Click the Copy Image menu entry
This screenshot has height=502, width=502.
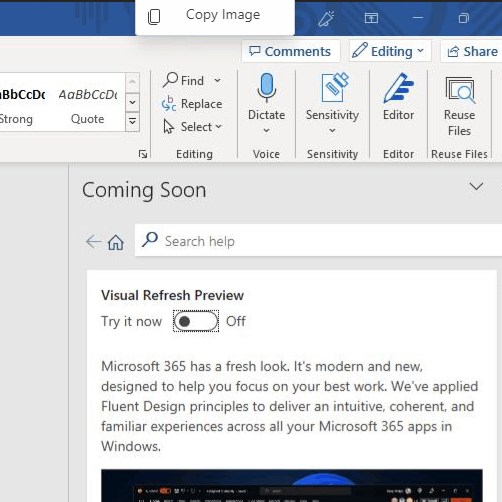tap(215, 16)
